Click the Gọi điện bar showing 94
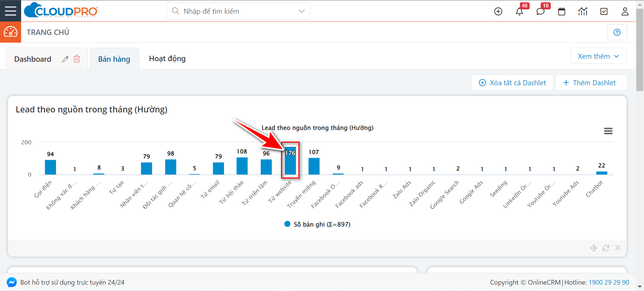 click(50, 167)
